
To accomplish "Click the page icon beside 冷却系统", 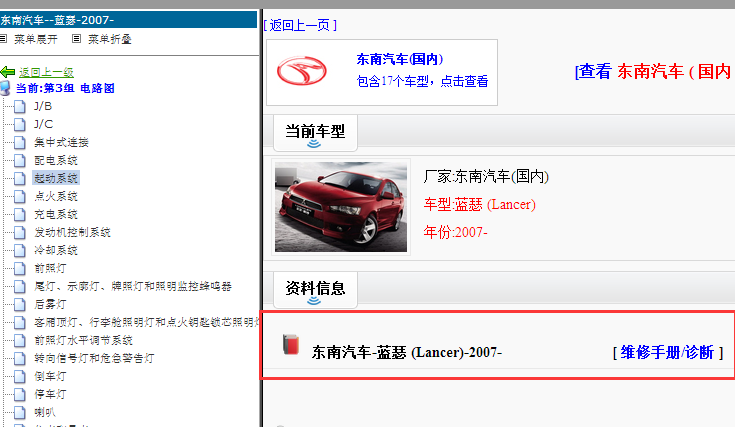I will 20,250.
